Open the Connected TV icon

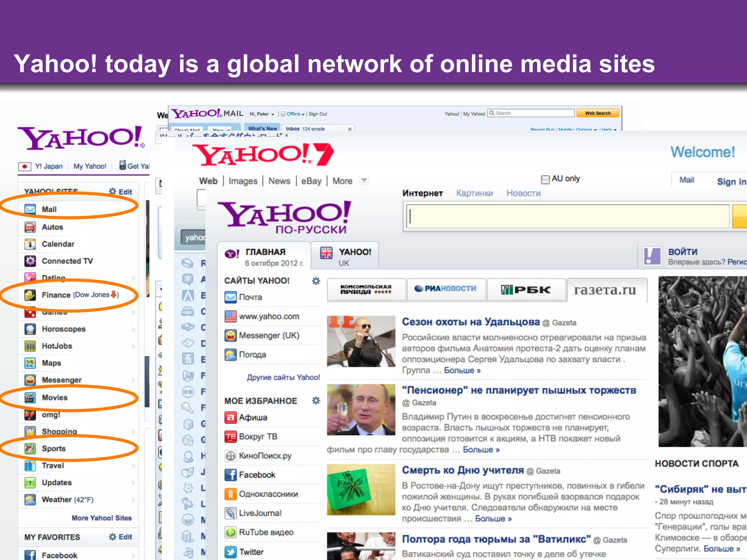pos(30,261)
